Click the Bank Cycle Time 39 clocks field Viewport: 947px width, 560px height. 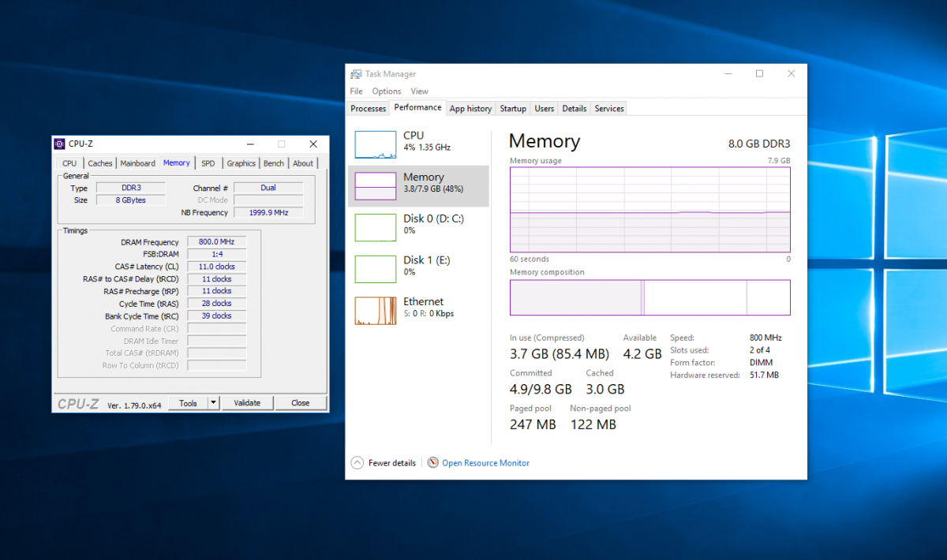tap(216, 315)
